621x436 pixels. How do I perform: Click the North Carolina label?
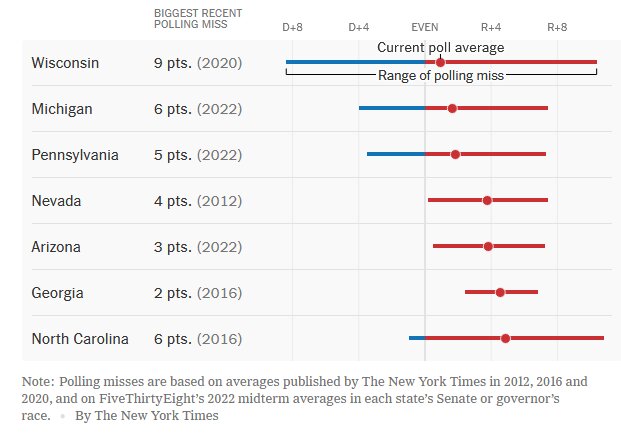(80, 339)
